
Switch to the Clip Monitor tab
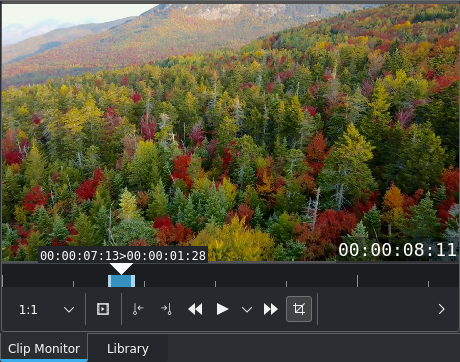(44, 349)
